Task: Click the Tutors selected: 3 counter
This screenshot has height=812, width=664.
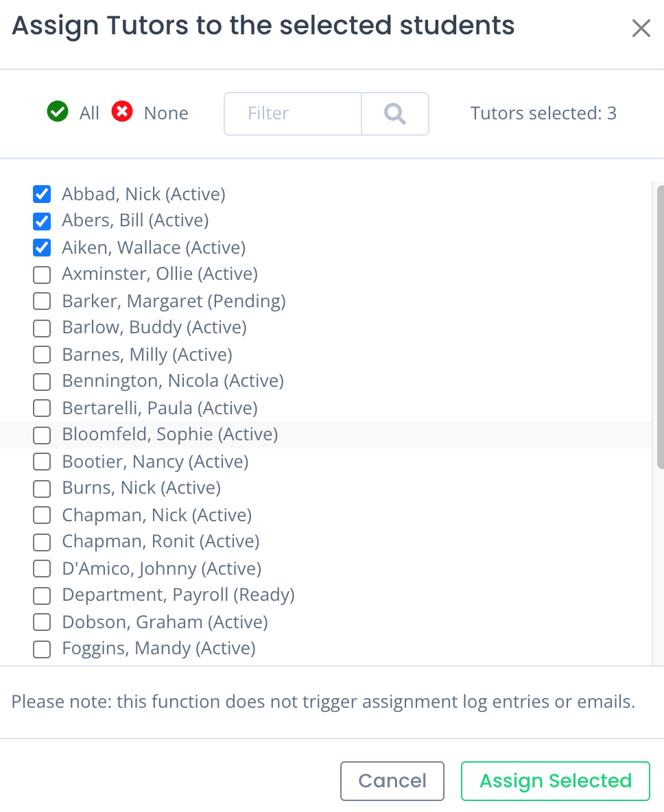Action: point(543,113)
